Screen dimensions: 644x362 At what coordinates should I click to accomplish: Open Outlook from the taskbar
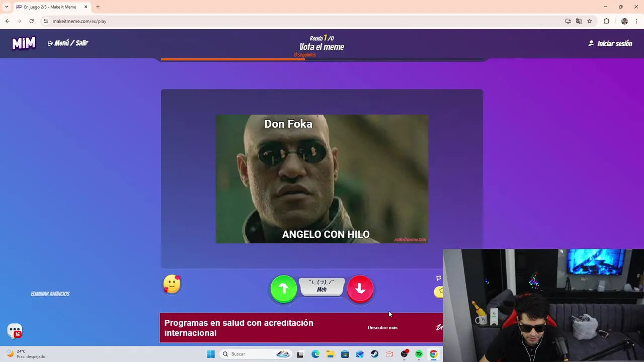pyautogui.click(x=360, y=354)
